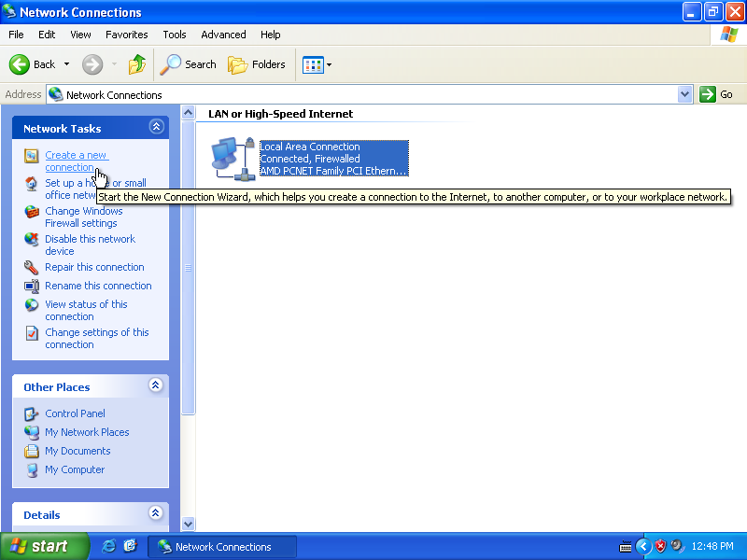Click Network Connections taskbar button
Image resolution: width=747 pixels, height=560 pixels.
pos(222,547)
